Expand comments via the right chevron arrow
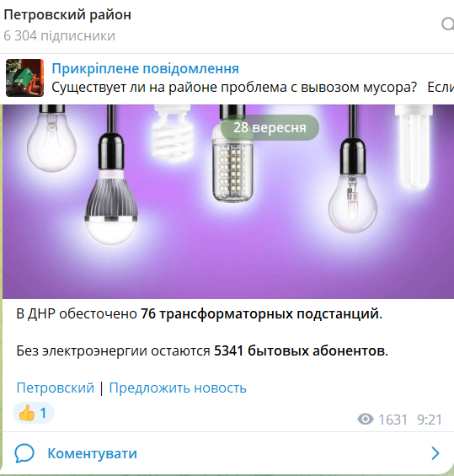Viewport: 454px width, 476px height. [435, 453]
